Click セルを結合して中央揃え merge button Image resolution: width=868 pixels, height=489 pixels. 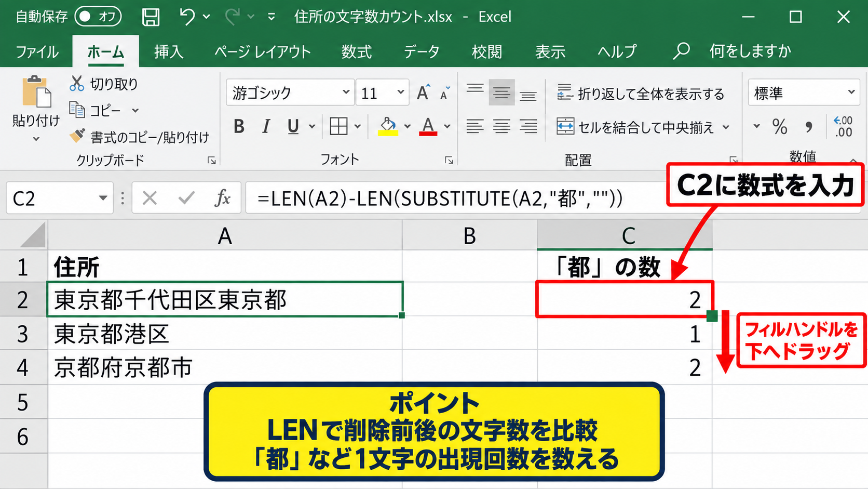coord(635,127)
